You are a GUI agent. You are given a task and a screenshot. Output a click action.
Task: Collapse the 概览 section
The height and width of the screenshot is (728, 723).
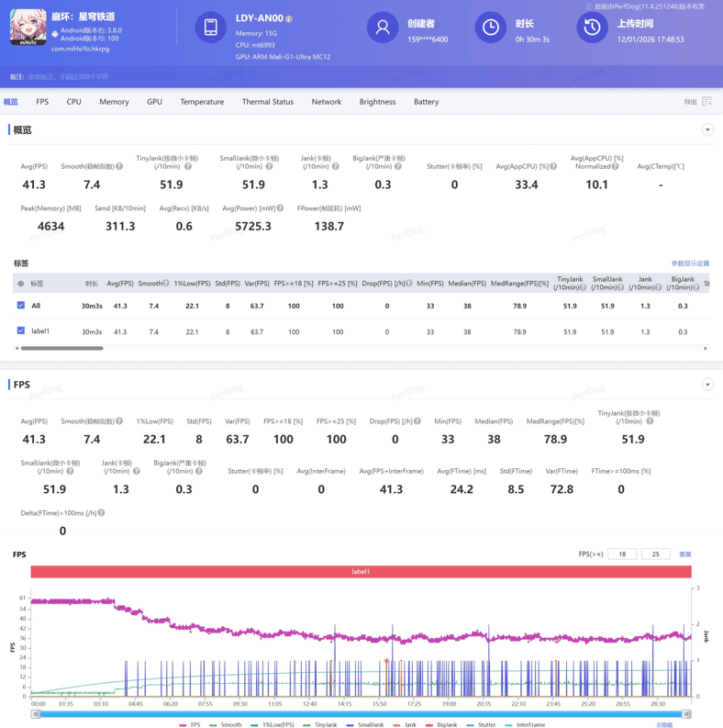[707, 130]
